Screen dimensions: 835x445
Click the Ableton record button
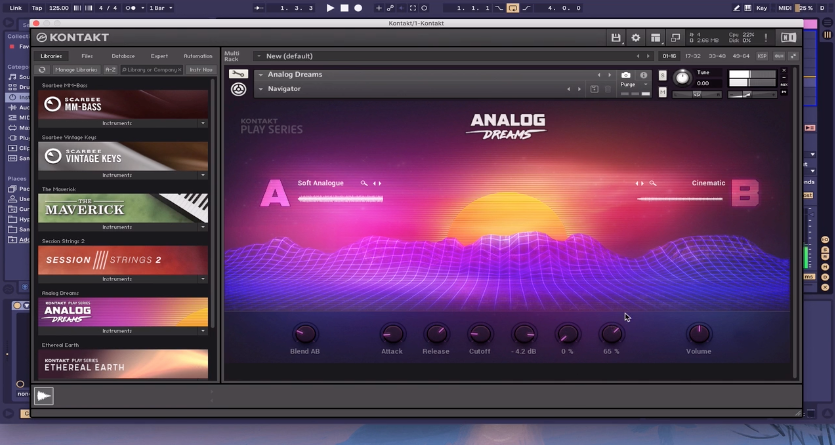click(x=358, y=8)
